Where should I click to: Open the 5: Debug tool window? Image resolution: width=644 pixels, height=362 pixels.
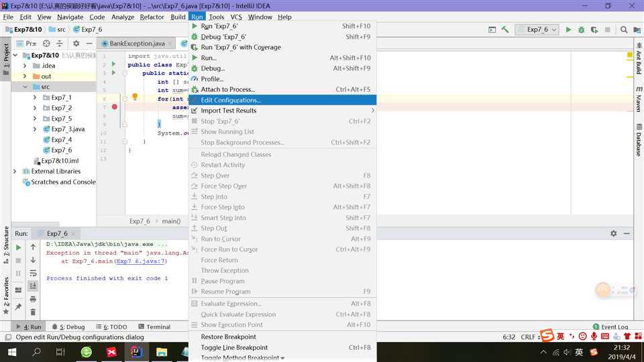point(68,326)
